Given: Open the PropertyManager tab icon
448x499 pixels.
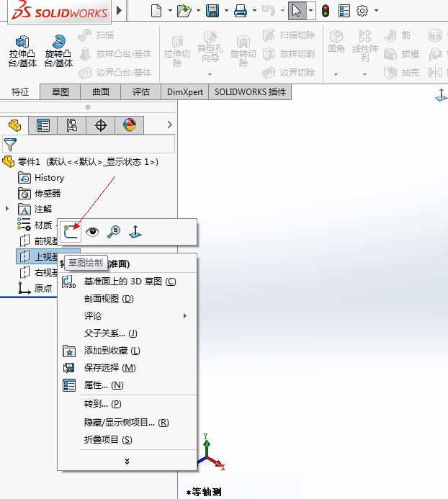Looking at the screenshot, I should tap(43, 125).
